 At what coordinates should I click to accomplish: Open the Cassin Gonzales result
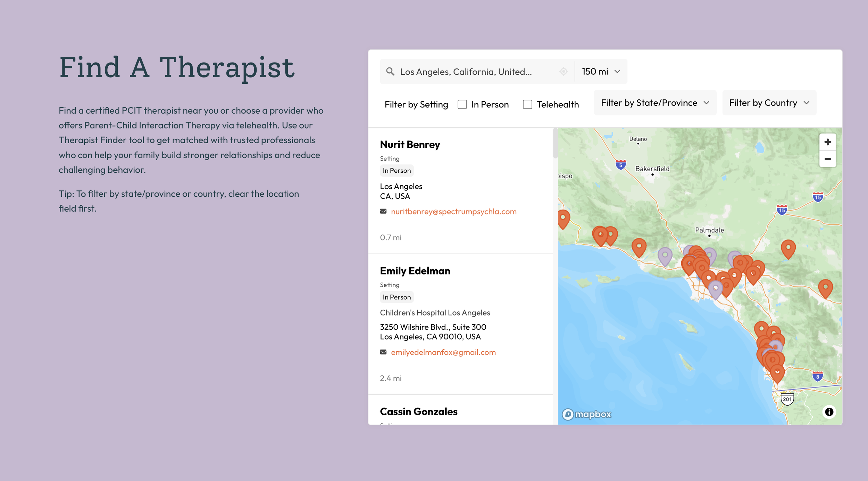click(x=418, y=411)
